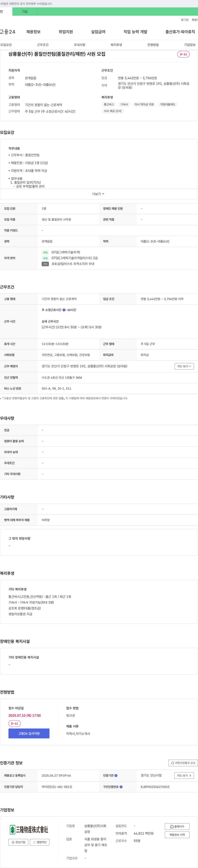Click the 직원대출제도 tag
This screenshot has width=198, height=868.
tap(168, 104)
